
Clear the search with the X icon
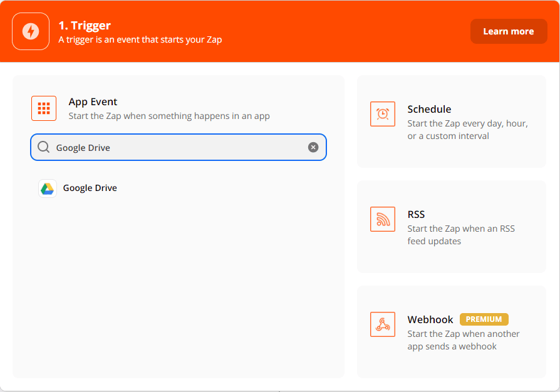[313, 147]
